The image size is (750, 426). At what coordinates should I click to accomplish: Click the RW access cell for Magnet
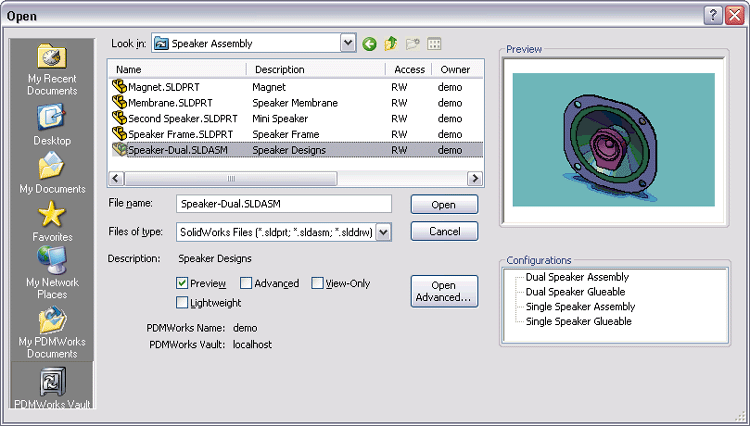click(x=399, y=87)
